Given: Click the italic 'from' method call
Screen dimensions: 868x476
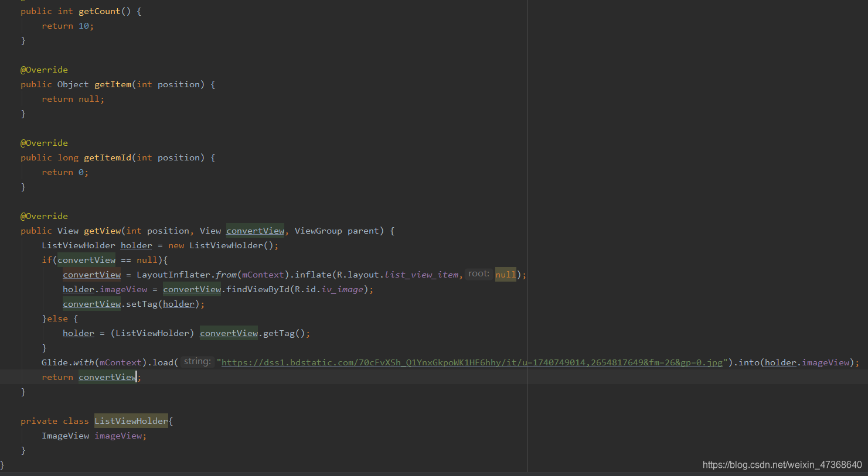Looking at the screenshot, I should coord(226,275).
